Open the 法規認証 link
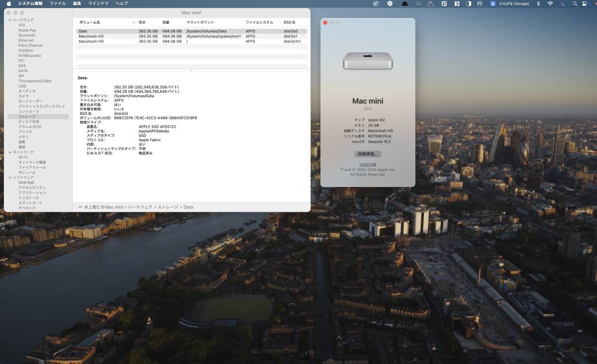This screenshot has width=597, height=364. coord(368,165)
